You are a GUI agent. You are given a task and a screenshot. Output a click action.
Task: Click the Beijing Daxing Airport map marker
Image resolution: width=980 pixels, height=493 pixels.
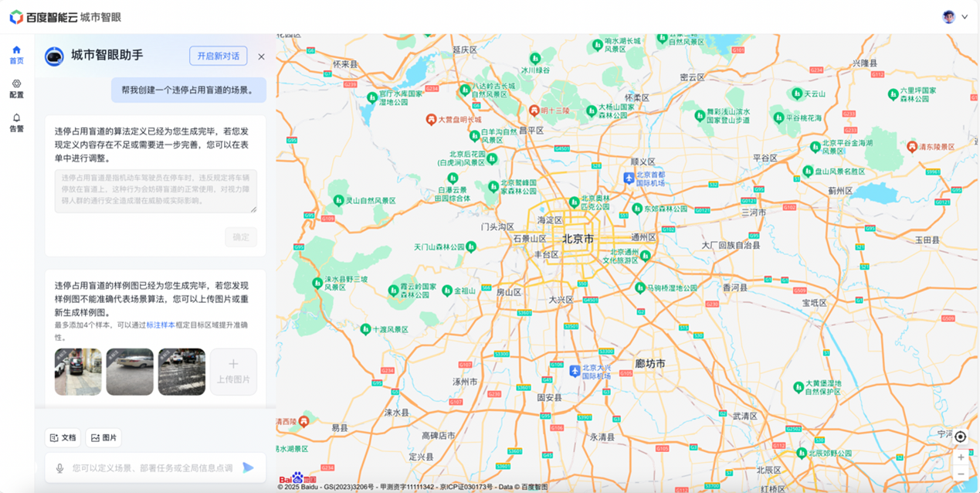(574, 371)
